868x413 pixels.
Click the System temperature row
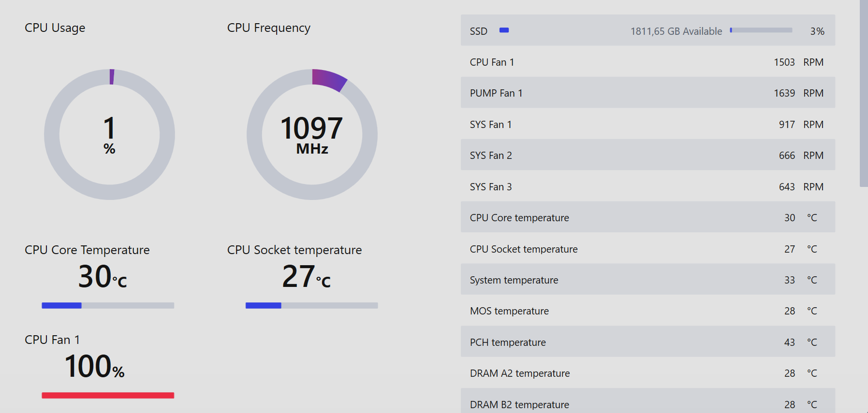click(x=647, y=280)
